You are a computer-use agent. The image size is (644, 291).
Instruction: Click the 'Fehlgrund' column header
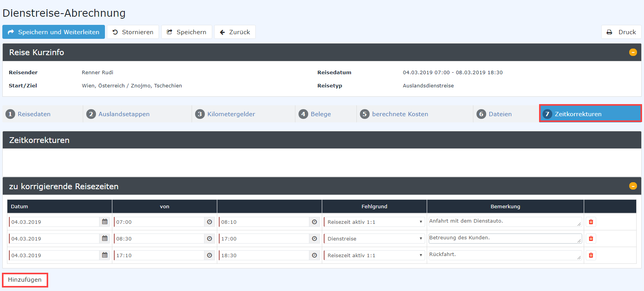[374, 206]
